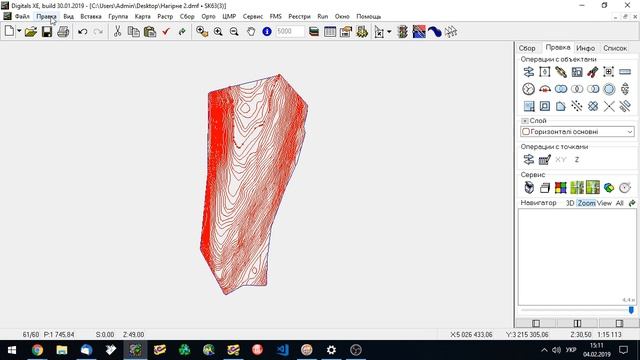Click the Zoom out magnifier icon

pos(234,31)
